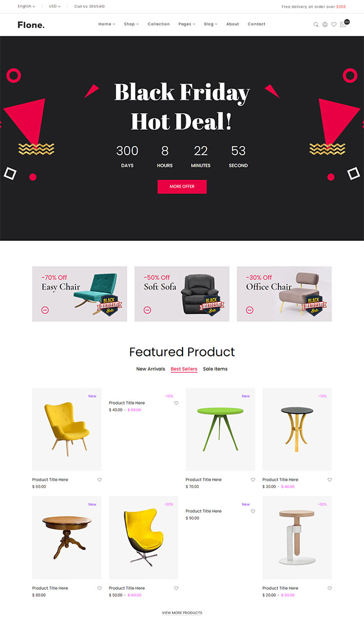Click the View More Products link
This screenshot has width=364, height=632.
pos(182,612)
